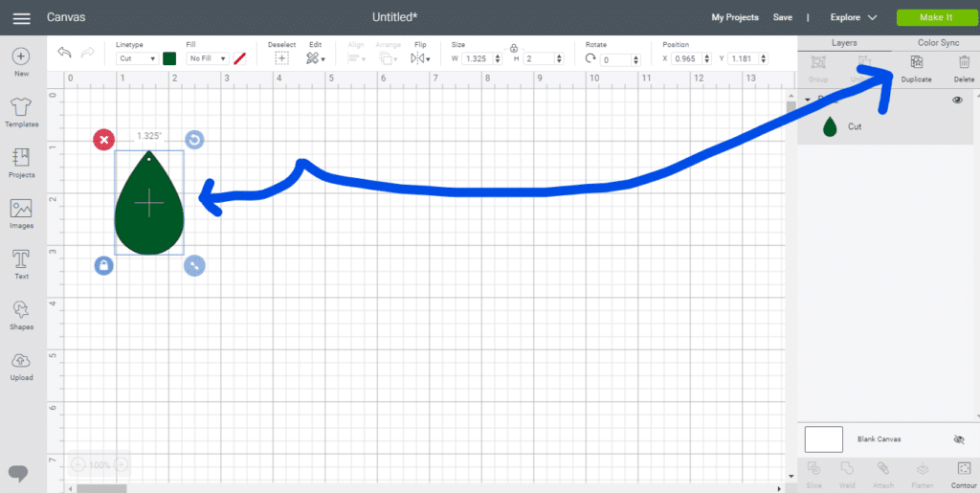Click red X handle on teardrop shape

click(x=103, y=140)
